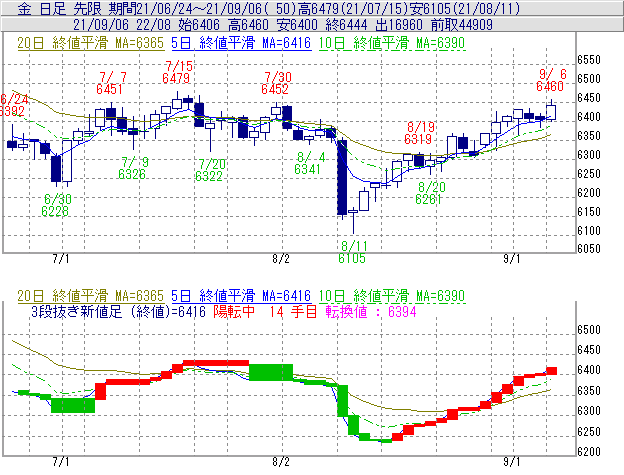Click the 9/1 date label on lower chart axis
This screenshot has height=475, width=624.
coord(512,461)
